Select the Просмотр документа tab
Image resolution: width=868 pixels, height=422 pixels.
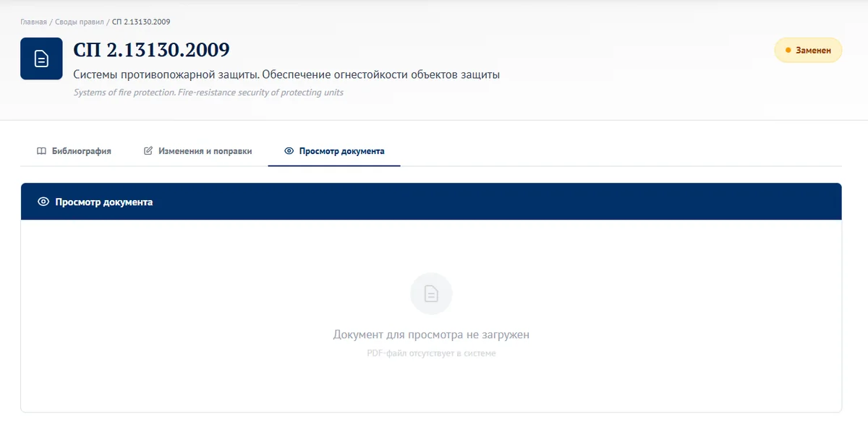click(x=334, y=151)
